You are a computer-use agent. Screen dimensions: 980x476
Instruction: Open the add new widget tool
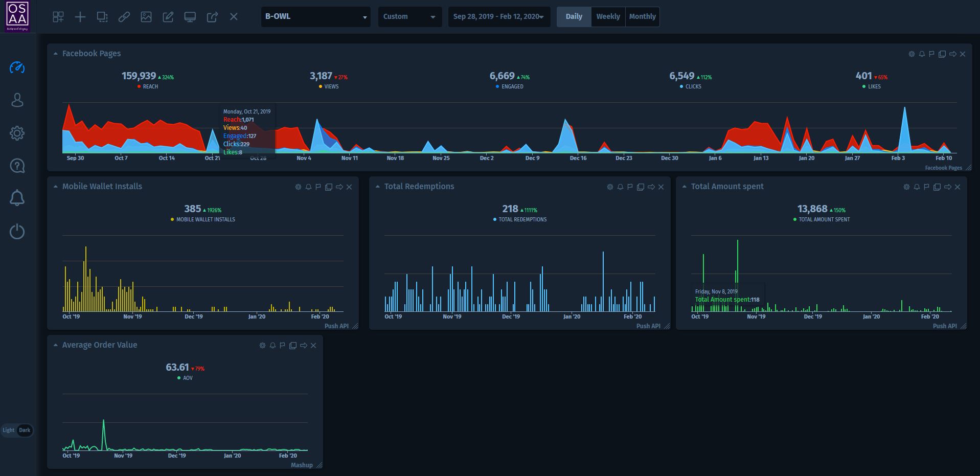(x=80, y=16)
